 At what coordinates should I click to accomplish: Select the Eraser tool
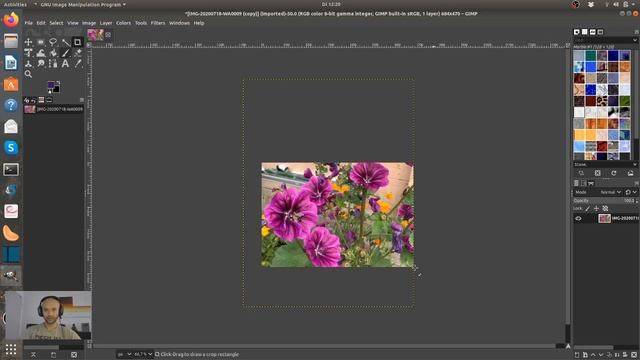[78, 53]
